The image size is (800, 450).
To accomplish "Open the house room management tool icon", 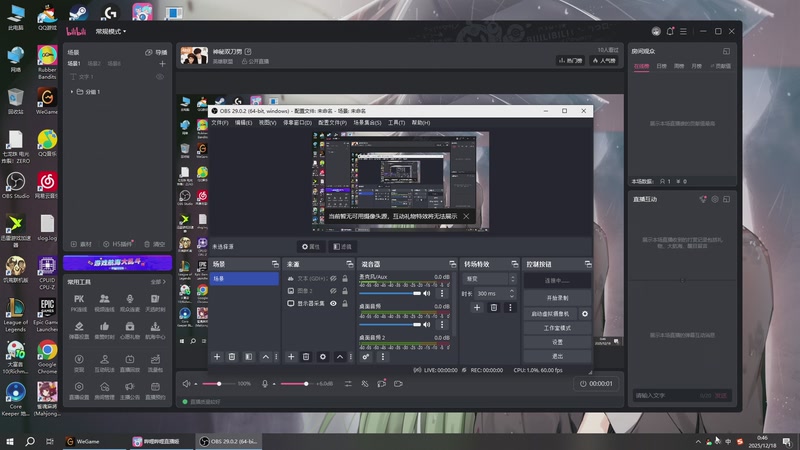I will (104, 390).
